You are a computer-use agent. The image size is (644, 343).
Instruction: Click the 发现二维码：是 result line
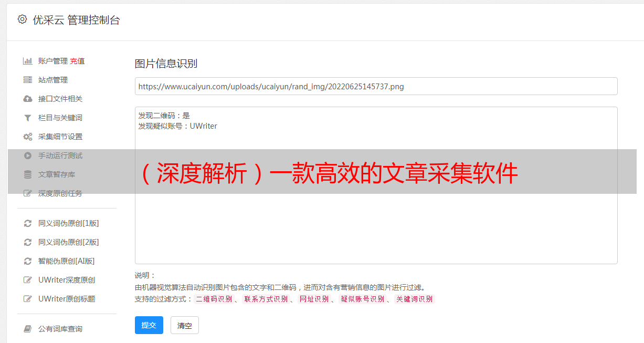click(164, 116)
